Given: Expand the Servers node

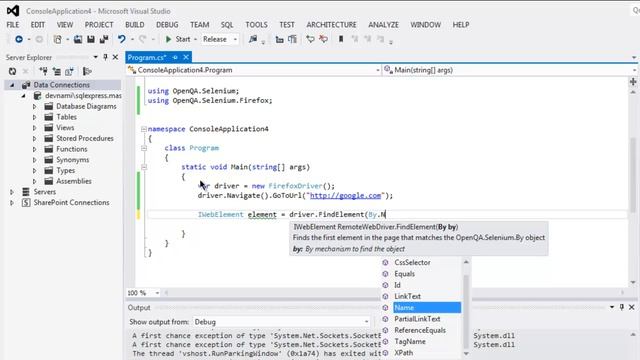Looking at the screenshot, I should click(x=12, y=192).
